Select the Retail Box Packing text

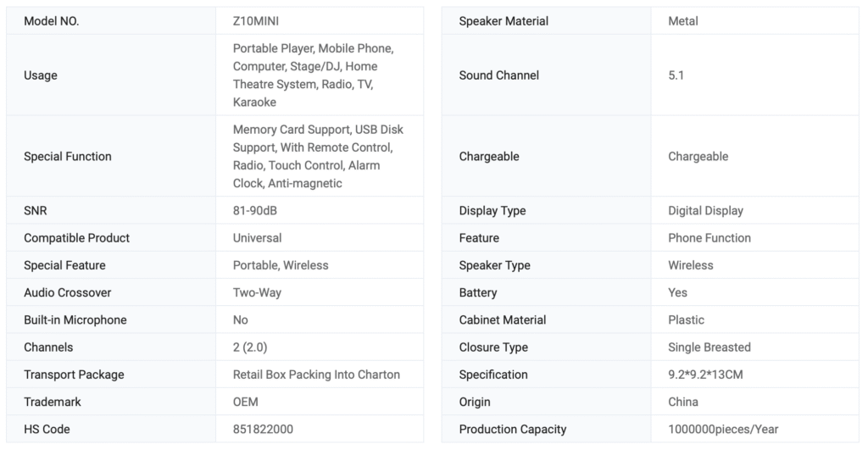click(316, 375)
